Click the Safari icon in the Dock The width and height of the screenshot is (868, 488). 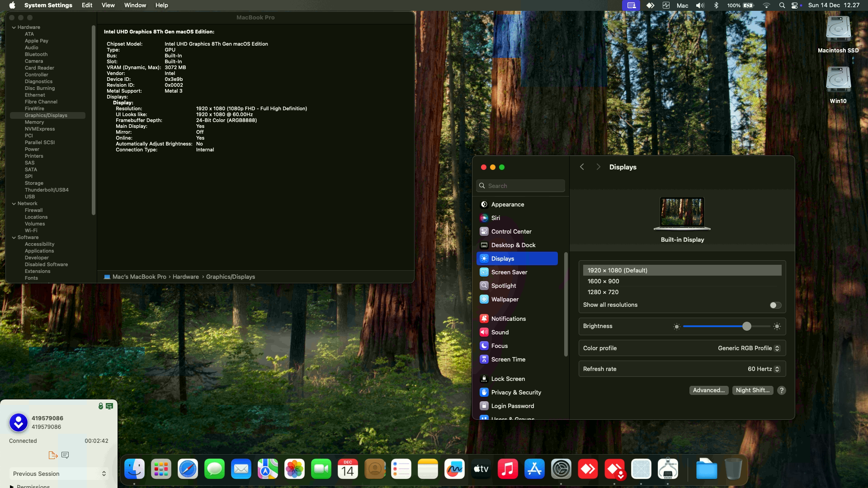pyautogui.click(x=188, y=469)
